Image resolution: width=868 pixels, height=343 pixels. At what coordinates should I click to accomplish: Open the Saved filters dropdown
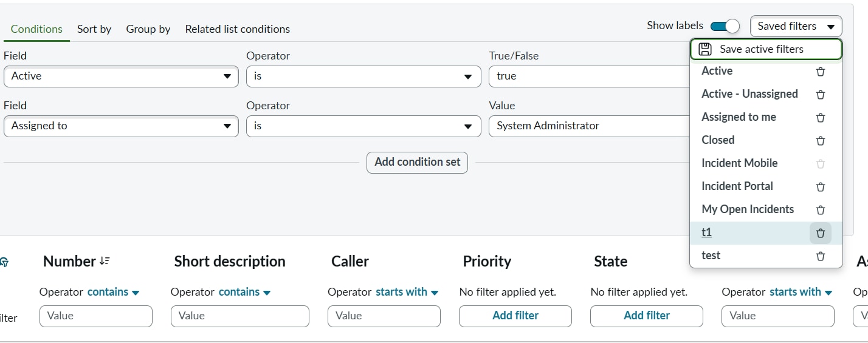(796, 26)
